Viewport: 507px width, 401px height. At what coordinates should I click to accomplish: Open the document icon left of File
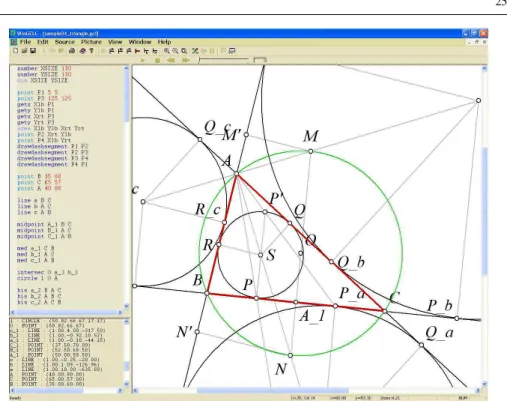tap(14, 42)
